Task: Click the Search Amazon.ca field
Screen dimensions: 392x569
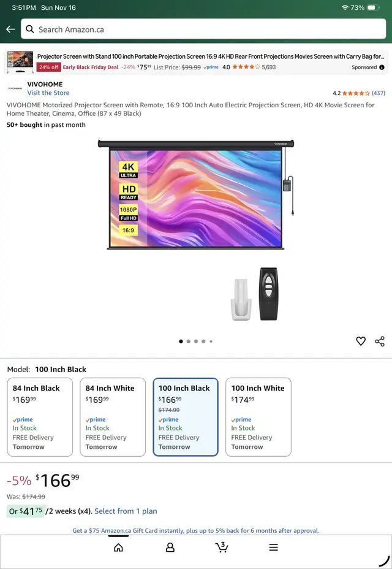Action: [x=203, y=29]
